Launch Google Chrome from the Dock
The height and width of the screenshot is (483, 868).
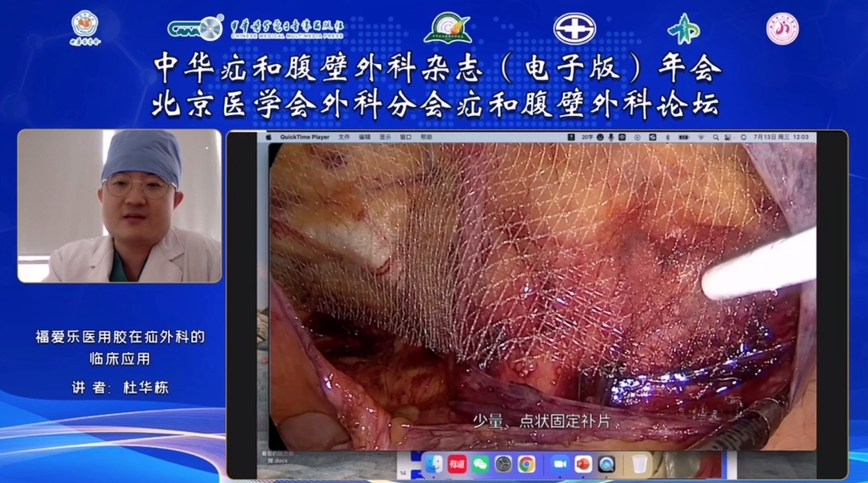coord(526,464)
